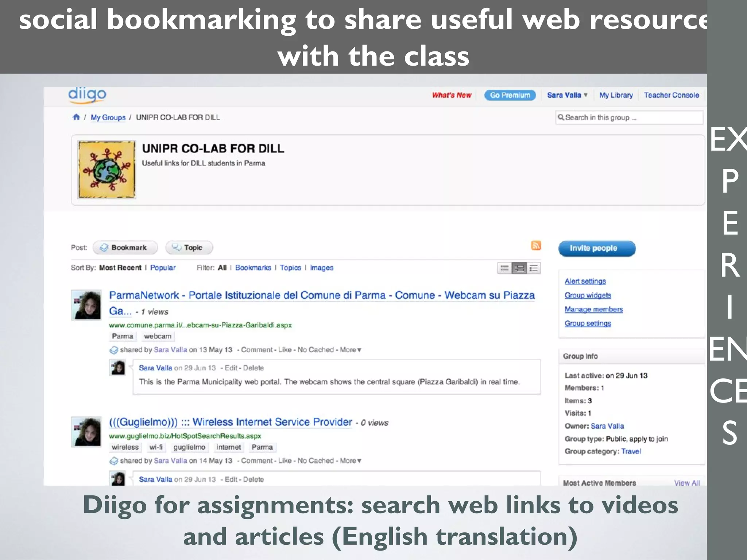This screenshot has height=560, width=747.
Task: Open Sara Valla's avatar beside the ParmaNetwork bookmark
Action: click(x=86, y=305)
